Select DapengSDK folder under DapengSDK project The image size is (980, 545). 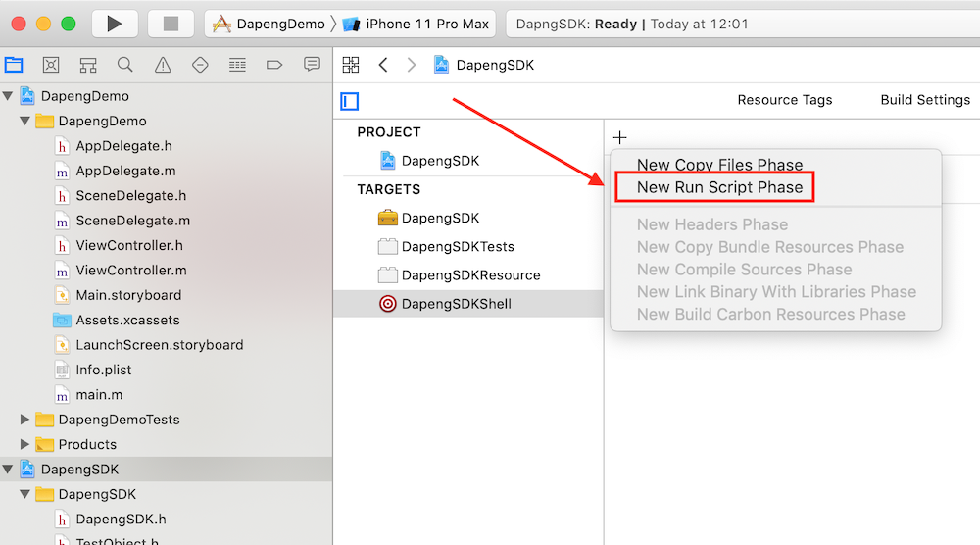click(166, 494)
